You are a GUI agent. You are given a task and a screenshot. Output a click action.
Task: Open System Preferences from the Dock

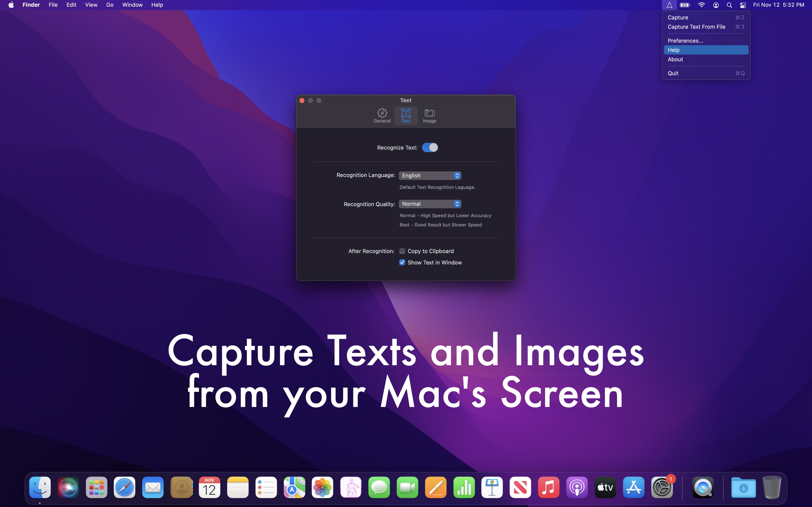[662, 487]
